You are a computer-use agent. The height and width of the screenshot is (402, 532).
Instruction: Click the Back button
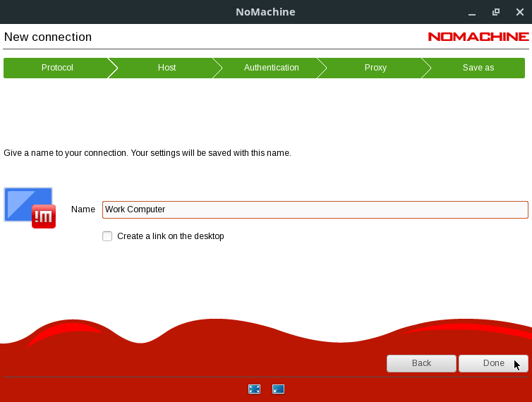(x=421, y=363)
